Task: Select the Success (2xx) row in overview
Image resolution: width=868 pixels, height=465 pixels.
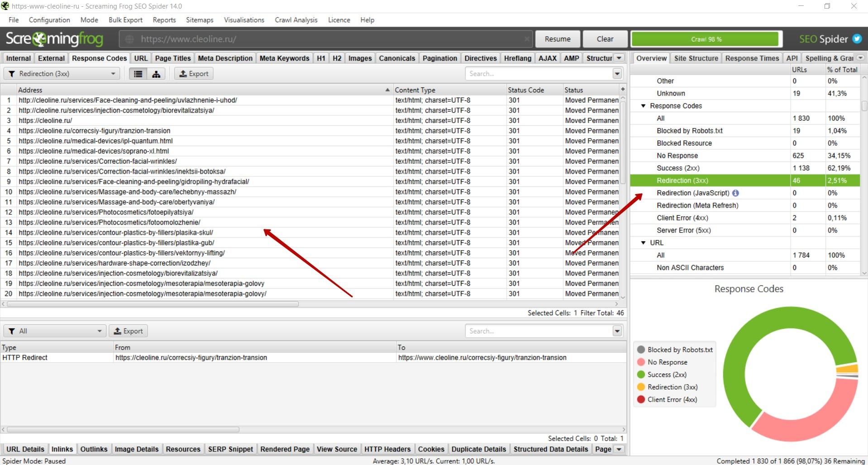Action: point(745,168)
